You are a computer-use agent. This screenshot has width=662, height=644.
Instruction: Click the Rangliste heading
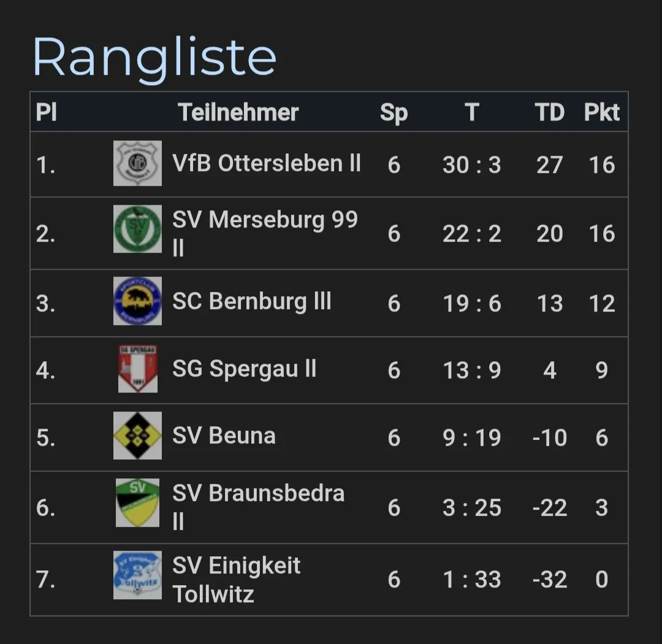(154, 57)
